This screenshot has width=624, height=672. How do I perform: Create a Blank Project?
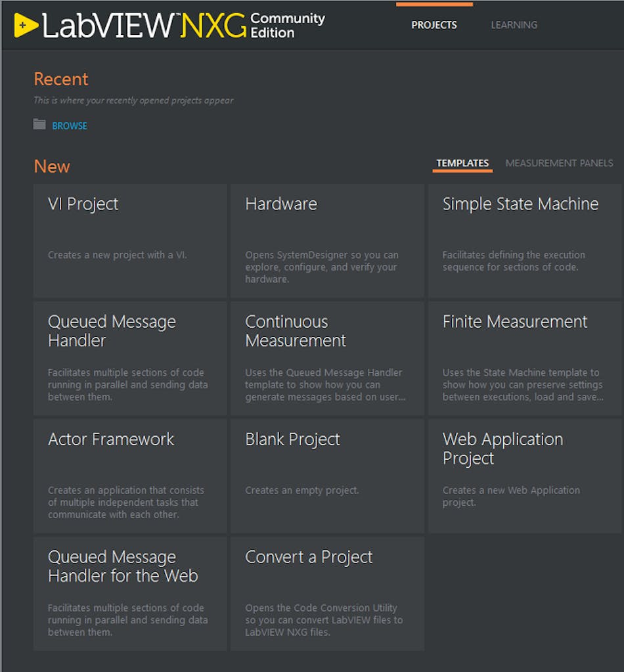click(x=327, y=476)
